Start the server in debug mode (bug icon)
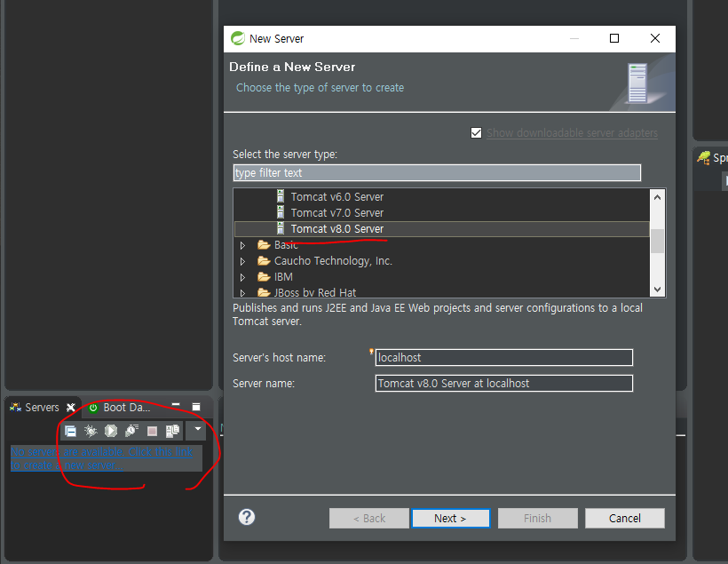 (x=91, y=431)
